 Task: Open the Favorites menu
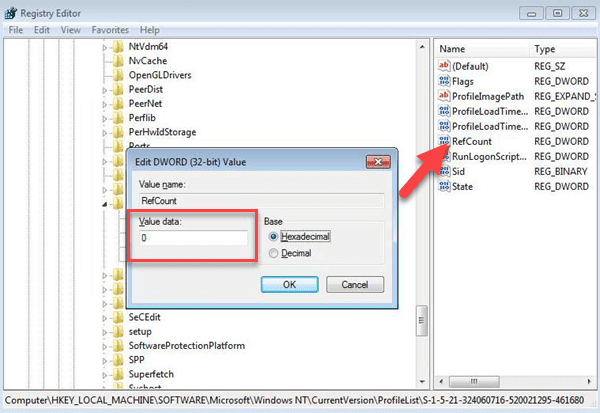click(x=110, y=30)
